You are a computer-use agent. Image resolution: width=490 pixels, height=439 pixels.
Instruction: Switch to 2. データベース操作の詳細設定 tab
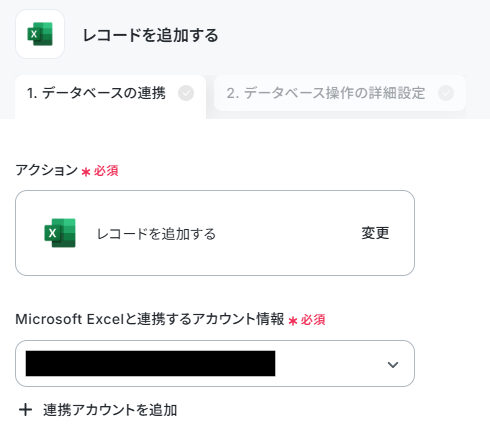[340, 93]
